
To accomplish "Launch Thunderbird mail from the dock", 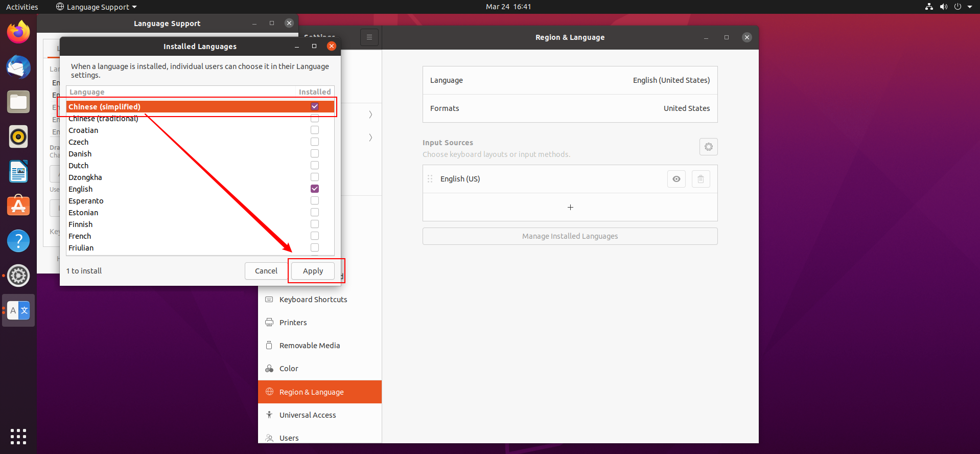I will click(x=18, y=67).
